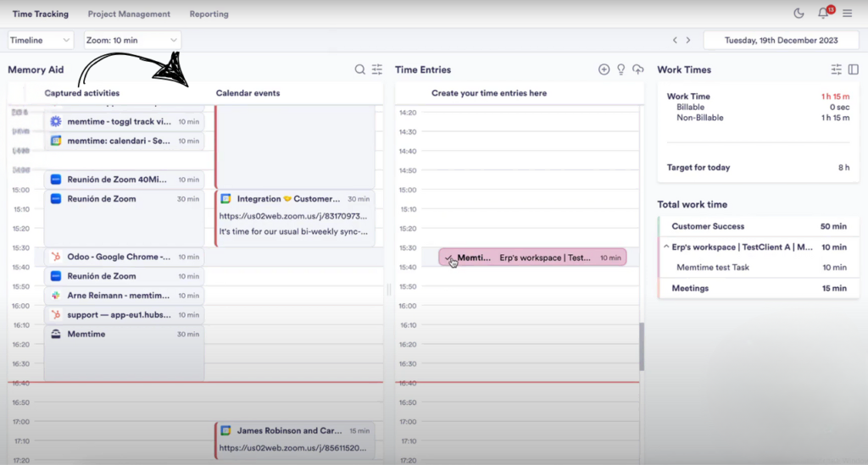Click the cloud upload sync icon

click(x=637, y=69)
